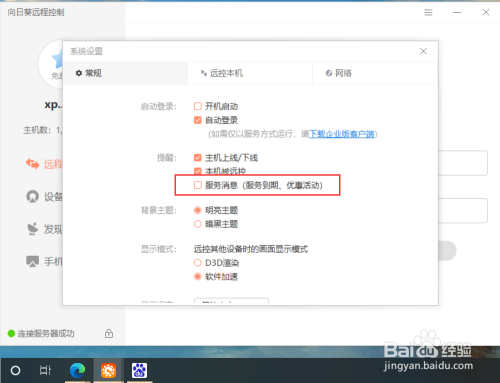Click the 发现 sidebar icon
500x383 pixels.
click(33, 229)
